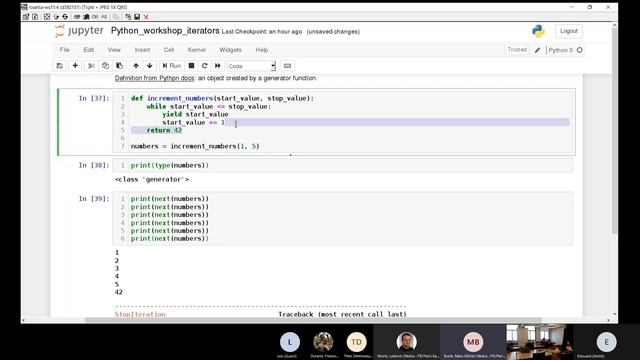
Task: Select participant L avatar
Action: pos(290,342)
